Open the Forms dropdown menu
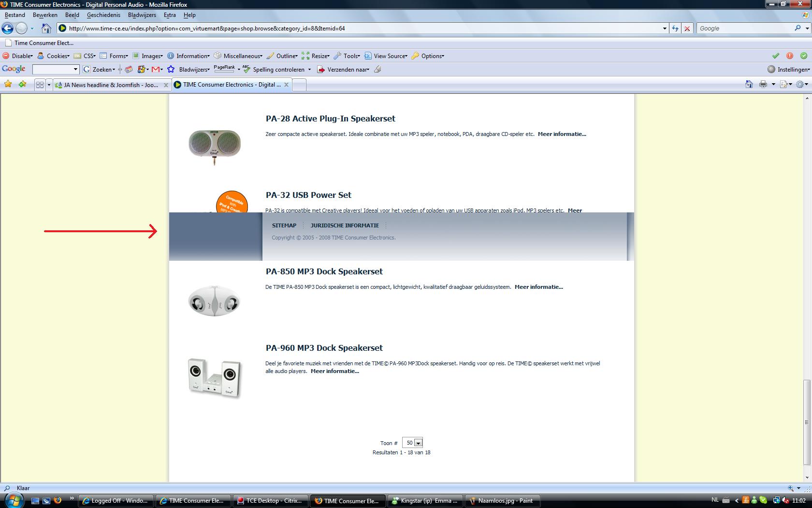Viewport: 812px width, 508px height. coord(114,56)
